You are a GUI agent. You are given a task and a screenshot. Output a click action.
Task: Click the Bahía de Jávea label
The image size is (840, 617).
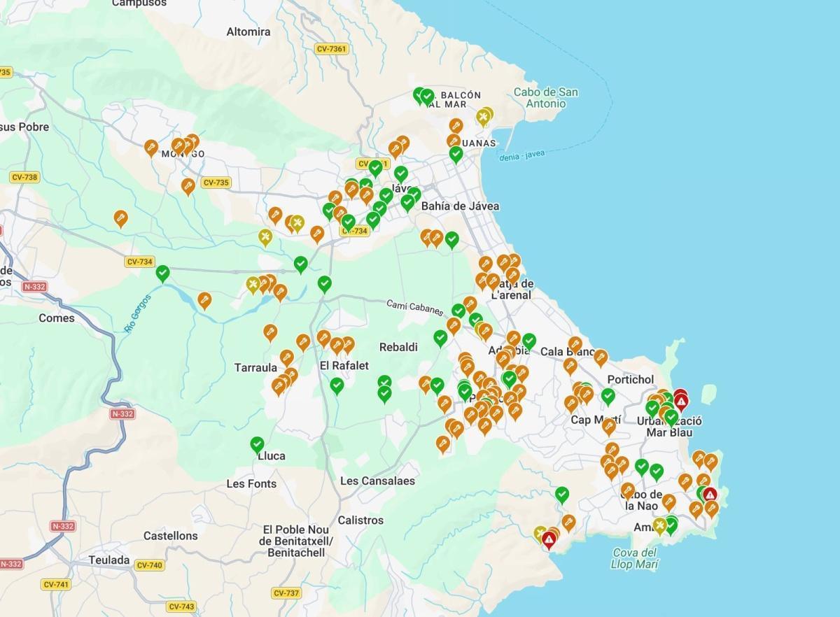click(461, 206)
